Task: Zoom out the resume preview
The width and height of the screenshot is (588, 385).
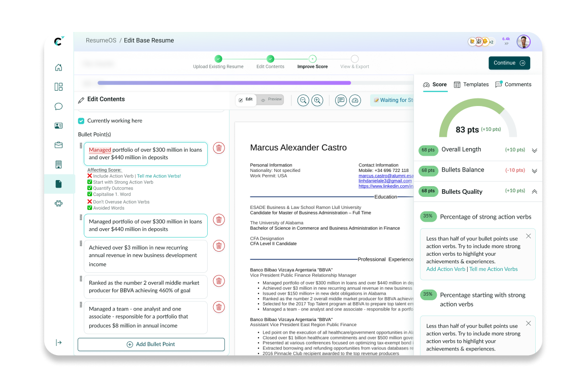Action: point(303,100)
